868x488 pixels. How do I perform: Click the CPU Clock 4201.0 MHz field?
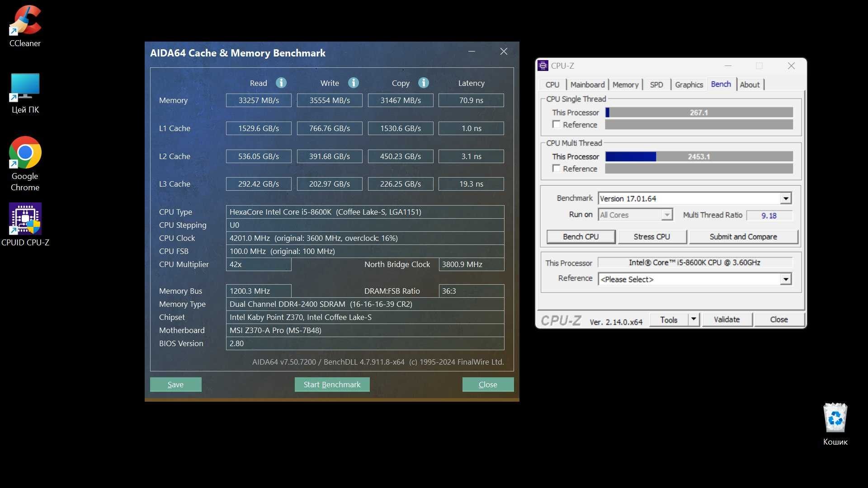pyautogui.click(x=365, y=238)
